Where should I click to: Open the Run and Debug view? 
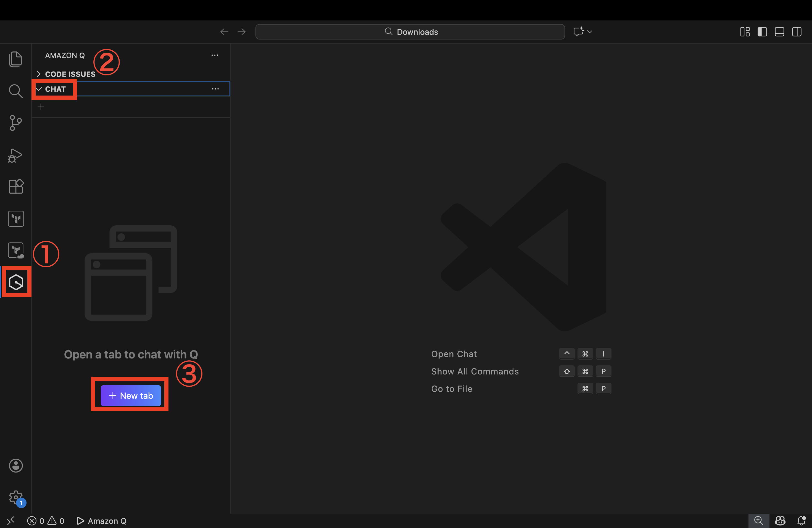[x=15, y=155]
